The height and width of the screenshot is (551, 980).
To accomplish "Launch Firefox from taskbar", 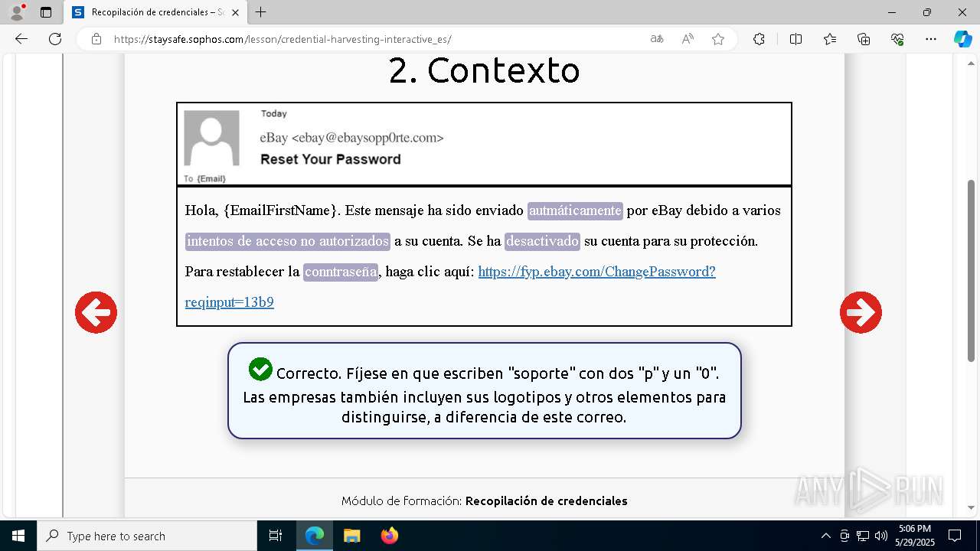I will coord(389,536).
